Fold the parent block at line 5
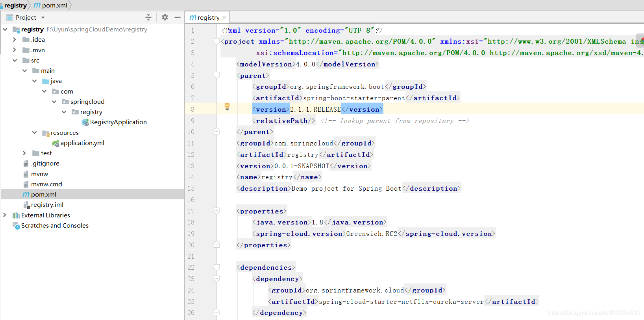Screen dimensions: 644x320 [217, 75]
